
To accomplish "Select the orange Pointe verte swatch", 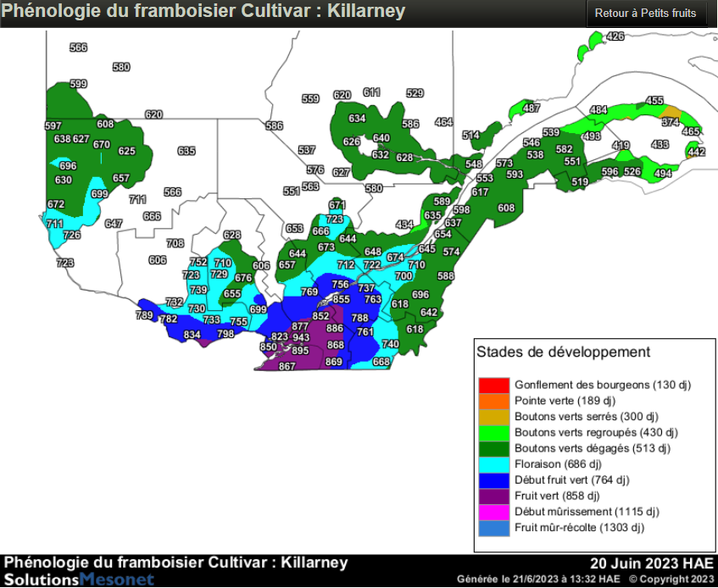I will [493, 401].
